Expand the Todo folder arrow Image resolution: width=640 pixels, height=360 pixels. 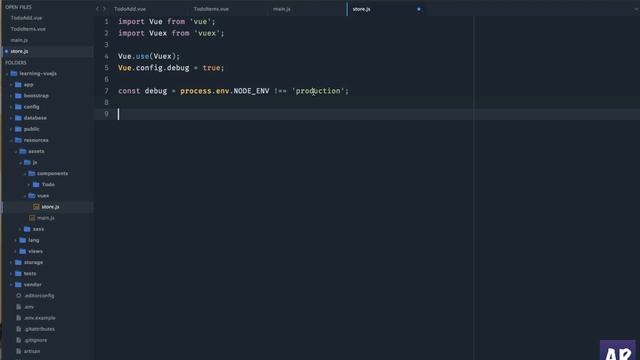coord(29,184)
